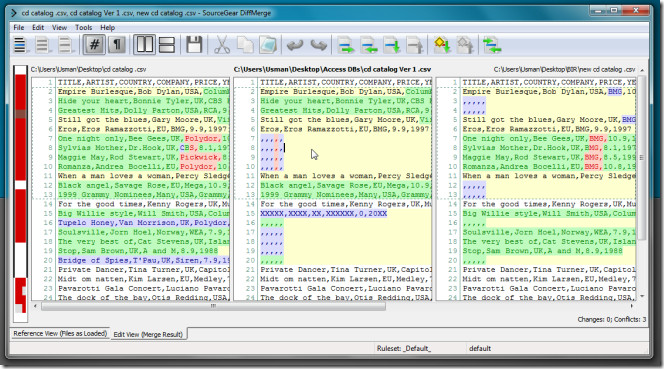Click 'For the good times,Kenny Rogers' in left pane
This screenshot has width=664, height=369.
pyautogui.click(x=143, y=204)
